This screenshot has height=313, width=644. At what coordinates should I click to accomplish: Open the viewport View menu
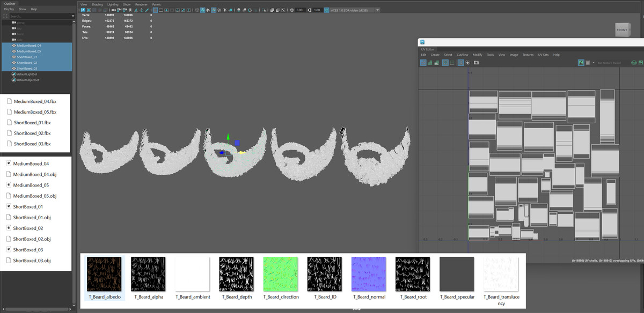coord(84,4)
